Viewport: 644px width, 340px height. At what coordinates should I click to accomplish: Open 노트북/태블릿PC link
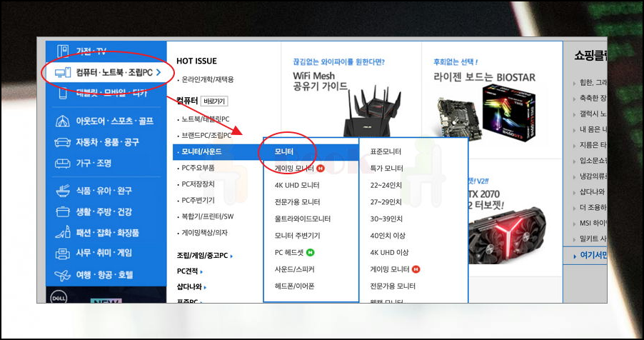[x=206, y=119]
